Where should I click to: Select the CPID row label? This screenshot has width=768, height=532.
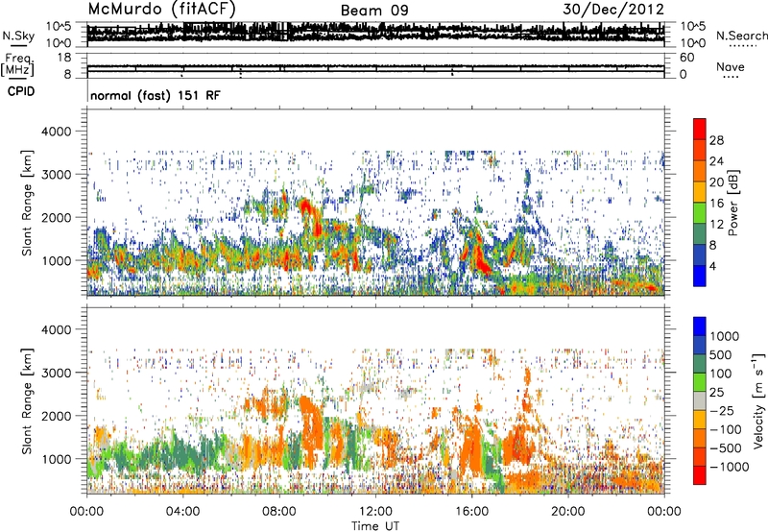point(21,91)
